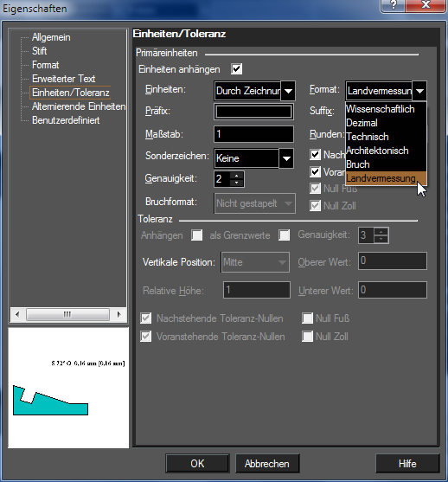Image resolution: width=448 pixels, height=482 pixels.
Task: Click the Relative Höhe field
Action: click(x=257, y=290)
